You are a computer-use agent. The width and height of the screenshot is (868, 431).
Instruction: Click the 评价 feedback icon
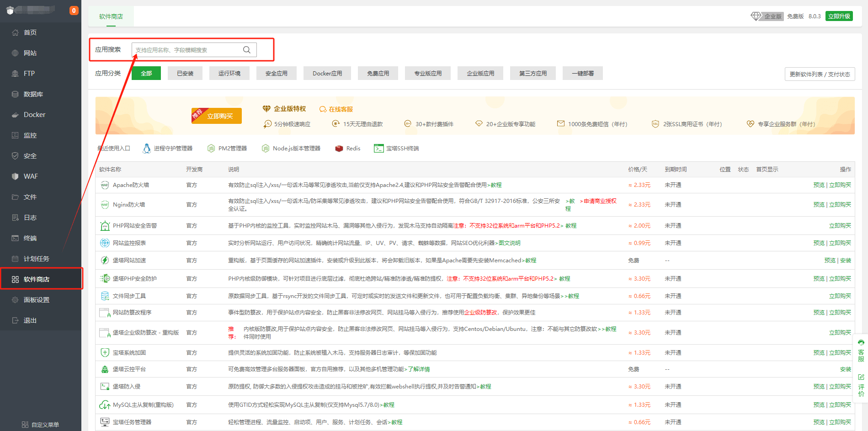[861, 385]
